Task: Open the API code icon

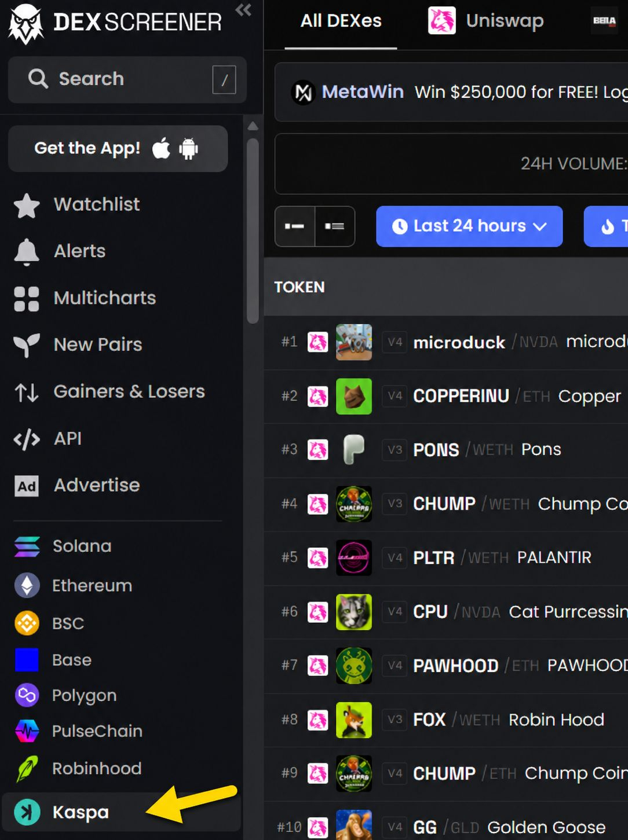Action: [27, 439]
